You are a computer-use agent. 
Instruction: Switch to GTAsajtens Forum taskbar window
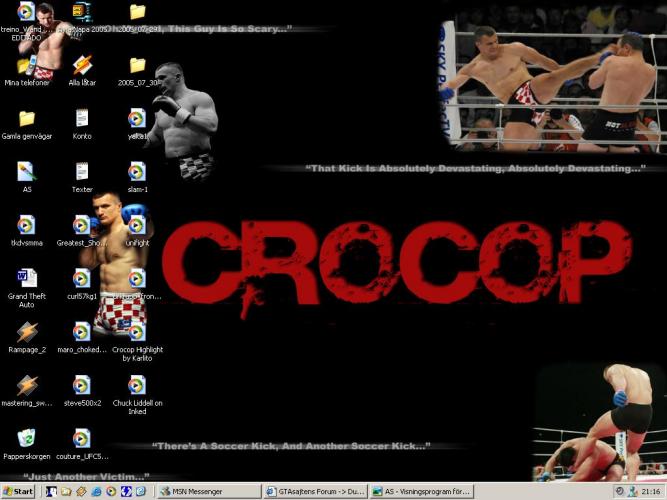click(315, 492)
